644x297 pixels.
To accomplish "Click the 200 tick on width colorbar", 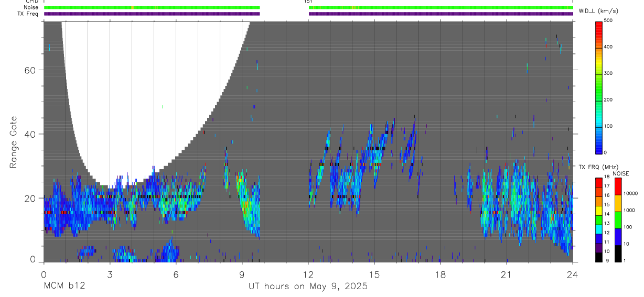I will (608, 100).
